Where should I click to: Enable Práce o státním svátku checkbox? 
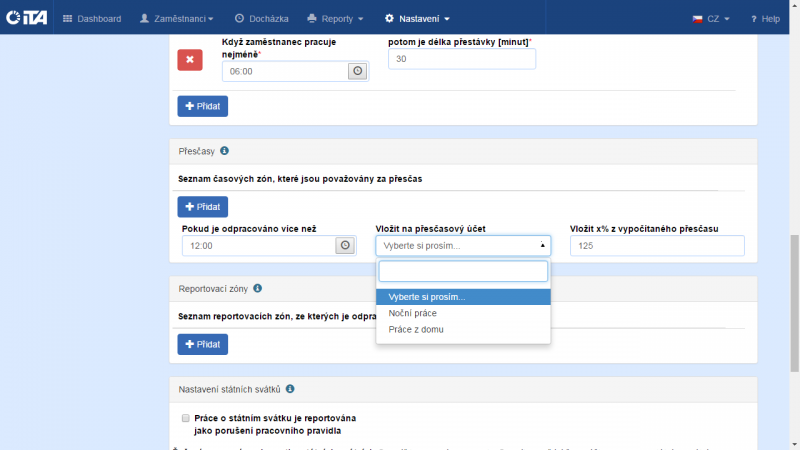pos(186,418)
